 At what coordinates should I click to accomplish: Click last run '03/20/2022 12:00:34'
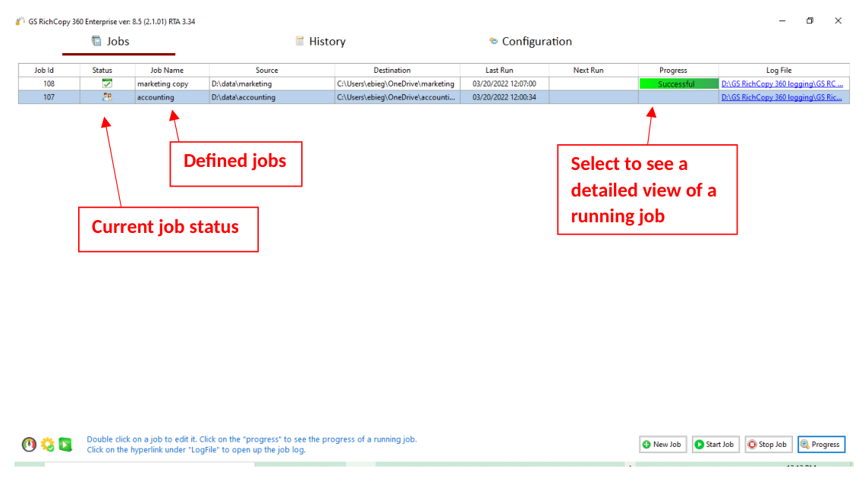(505, 97)
